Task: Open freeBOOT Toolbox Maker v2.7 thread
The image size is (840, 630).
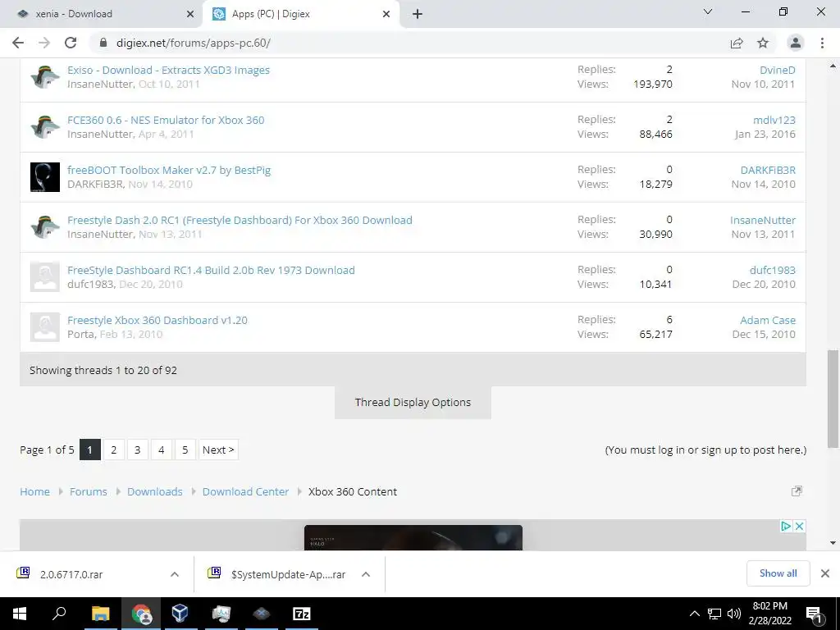Action: pos(169,170)
